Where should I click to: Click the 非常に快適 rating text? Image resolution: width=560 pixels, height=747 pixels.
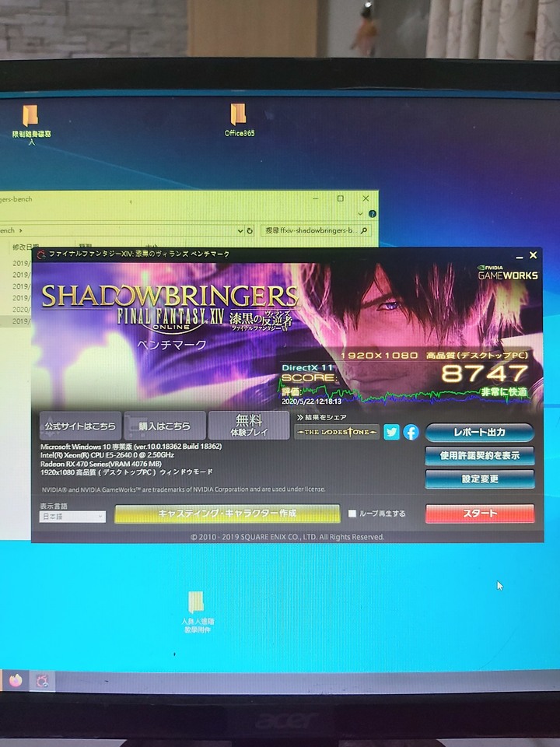coord(504,391)
